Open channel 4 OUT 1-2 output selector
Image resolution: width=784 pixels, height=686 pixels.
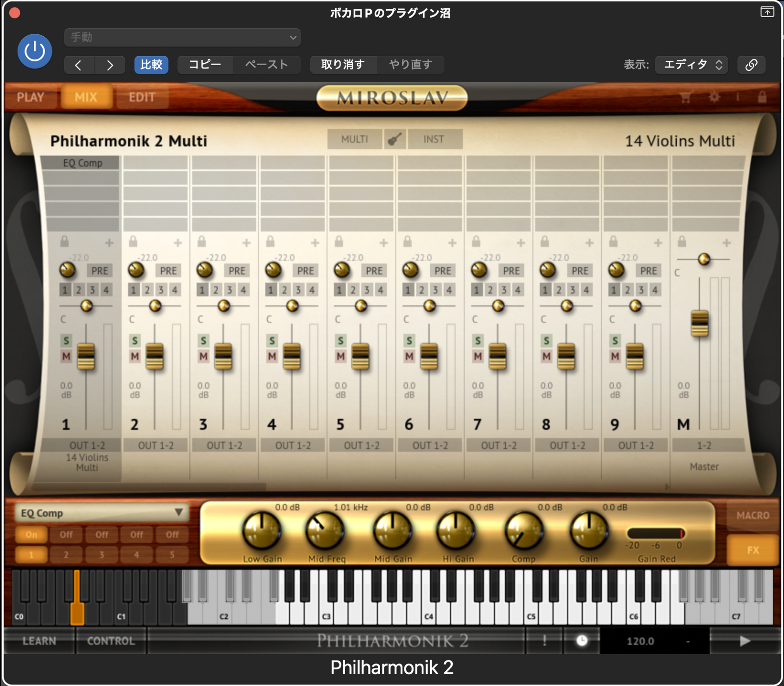coord(293,445)
